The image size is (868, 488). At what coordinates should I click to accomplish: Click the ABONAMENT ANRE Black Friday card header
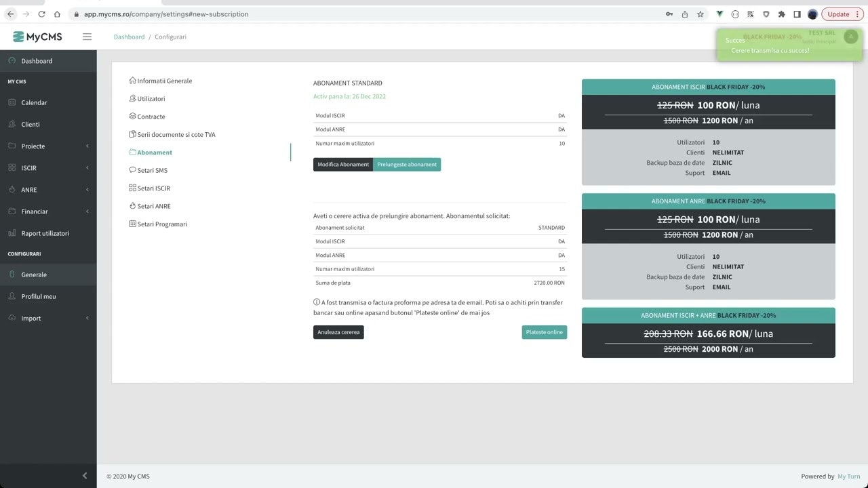pyautogui.click(x=709, y=201)
